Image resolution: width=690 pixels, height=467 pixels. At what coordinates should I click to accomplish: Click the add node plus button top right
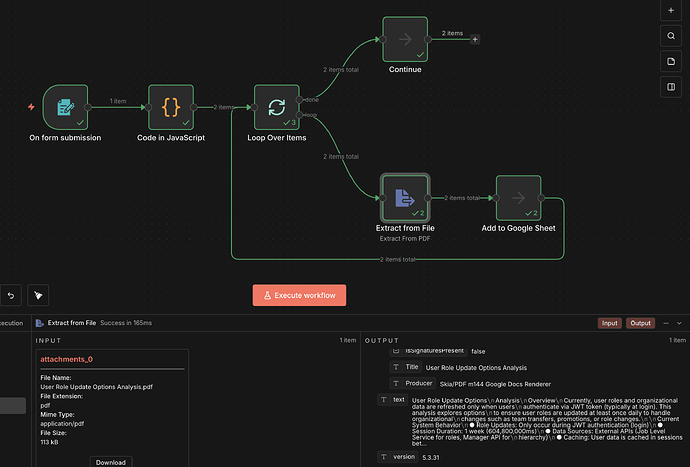click(671, 10)
